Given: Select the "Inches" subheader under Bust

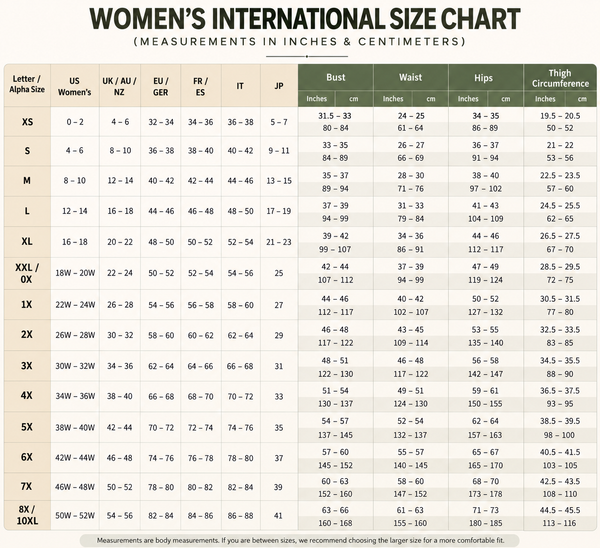Looking at the screenshot, I should pos(316,99).
